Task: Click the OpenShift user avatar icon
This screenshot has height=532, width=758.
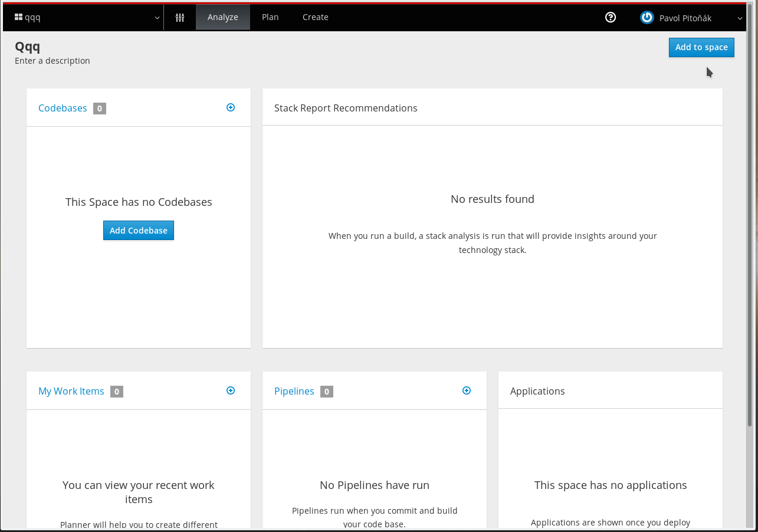Action: [647, 17]
